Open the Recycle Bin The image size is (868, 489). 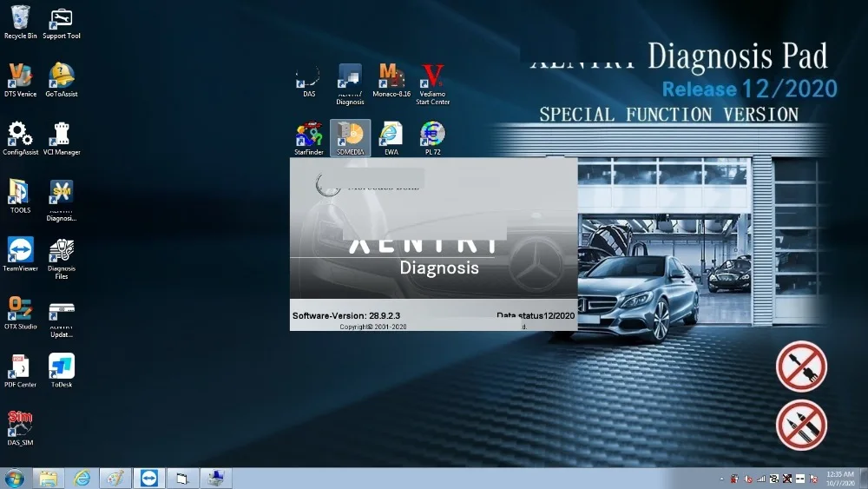(x=20, y=20)
